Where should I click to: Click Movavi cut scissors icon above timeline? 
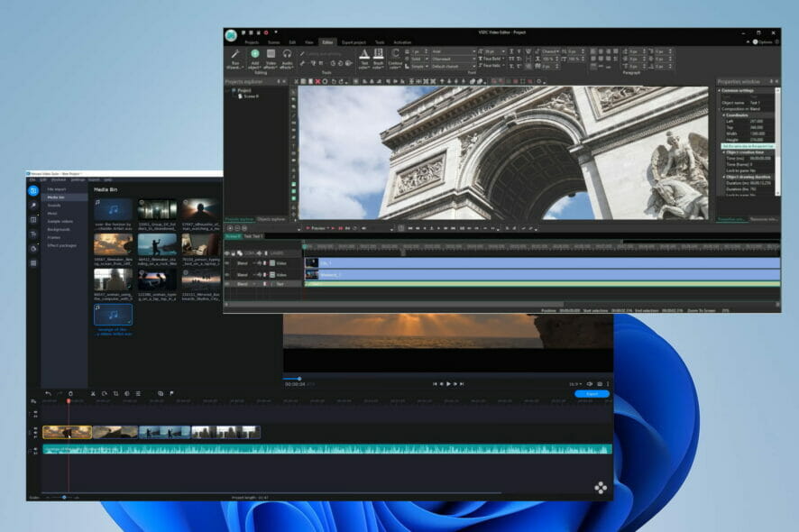click(x=93, y=393)
